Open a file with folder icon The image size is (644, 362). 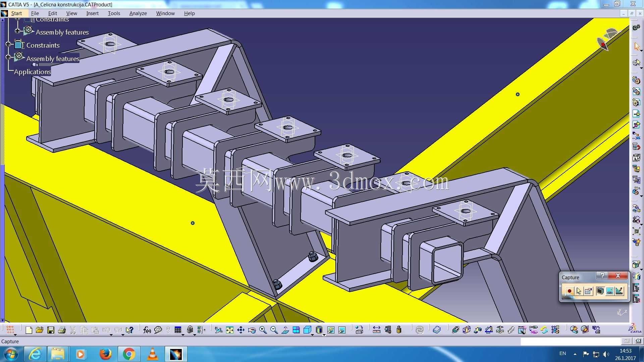point(40,330)
